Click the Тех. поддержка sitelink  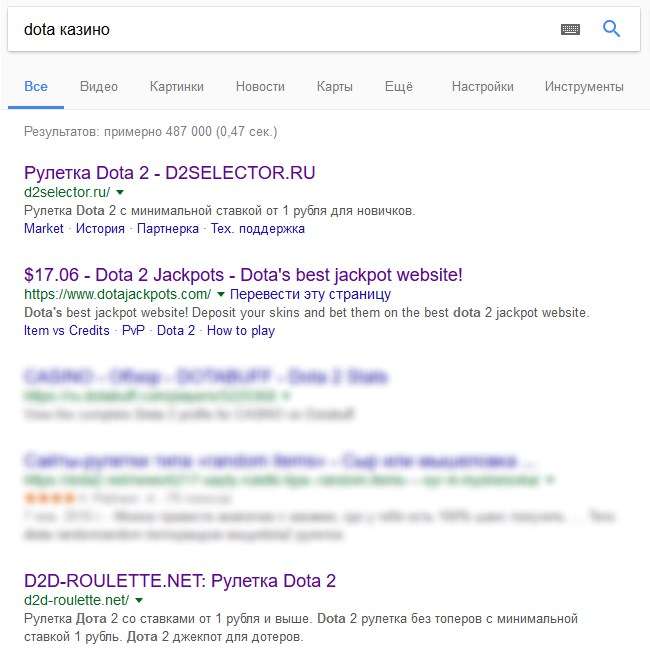pyautogui.click(x=258, y=228)
